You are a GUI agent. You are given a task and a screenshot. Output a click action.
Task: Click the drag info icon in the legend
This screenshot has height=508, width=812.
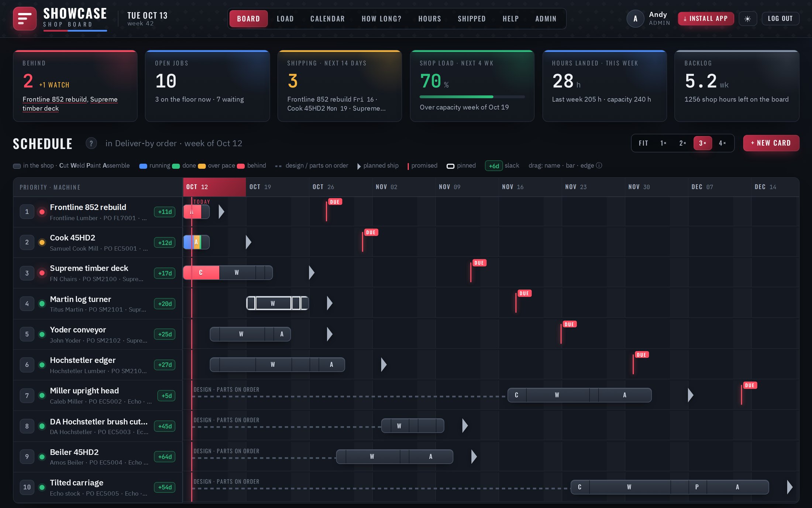599,166
